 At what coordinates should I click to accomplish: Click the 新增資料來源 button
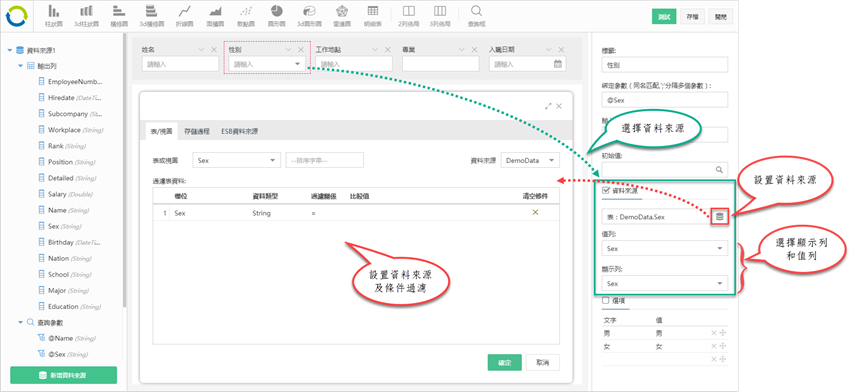pos(63,375)
